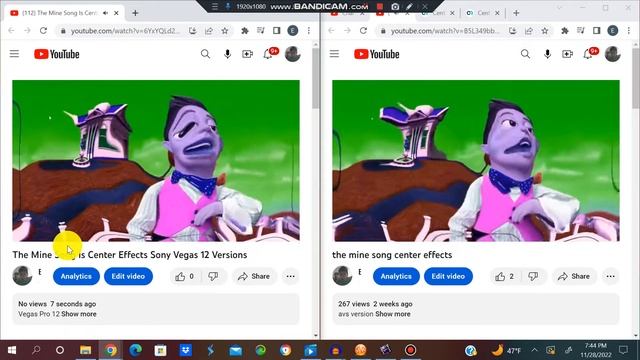The width and height of the screenshot is (640, 360).
Task: Select 'The Mine Song Is Cent' tab in left browser
Action: click(x=59, y=13)
